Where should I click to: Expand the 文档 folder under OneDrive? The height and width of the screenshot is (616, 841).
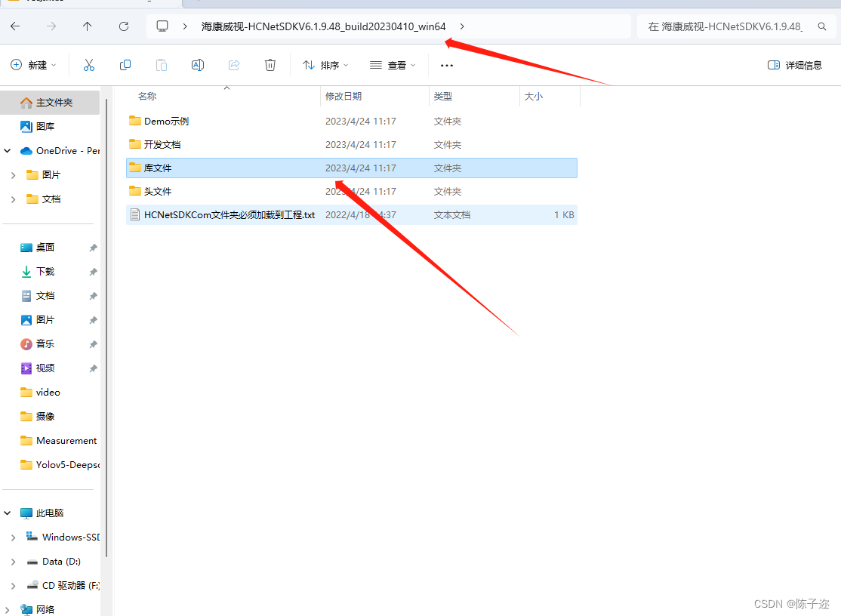point(14,199)
